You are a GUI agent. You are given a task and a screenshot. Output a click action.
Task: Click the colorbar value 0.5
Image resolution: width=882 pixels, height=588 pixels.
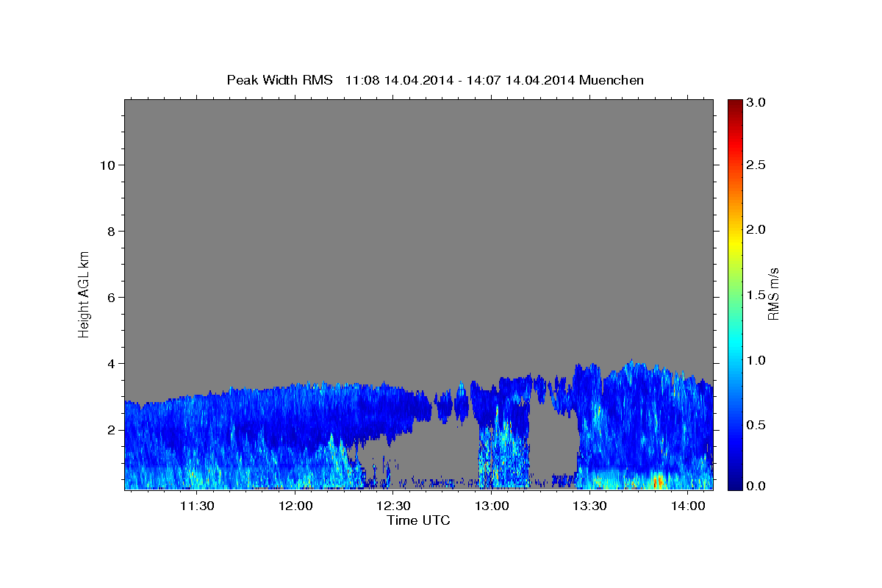[755, 425]
